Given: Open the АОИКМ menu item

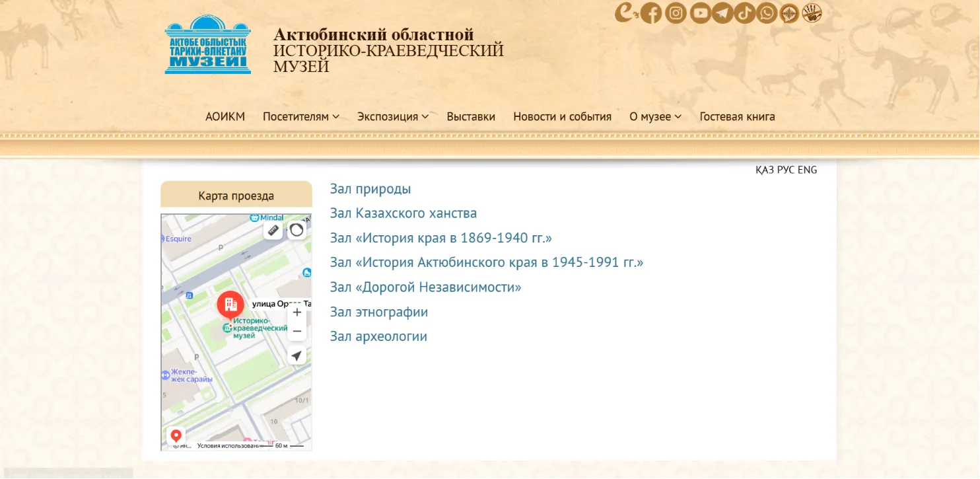Looking at the screenshot, I should [225, 117].
